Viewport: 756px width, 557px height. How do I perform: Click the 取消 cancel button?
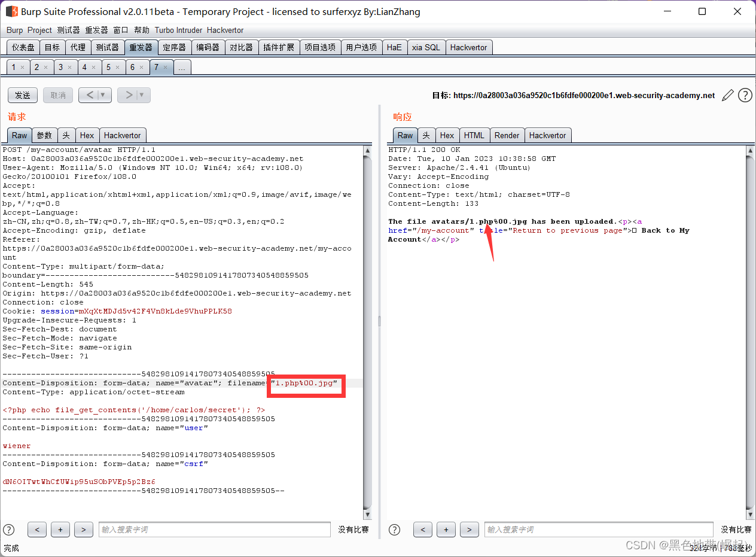pyautogui.click(x=58, y=95)
